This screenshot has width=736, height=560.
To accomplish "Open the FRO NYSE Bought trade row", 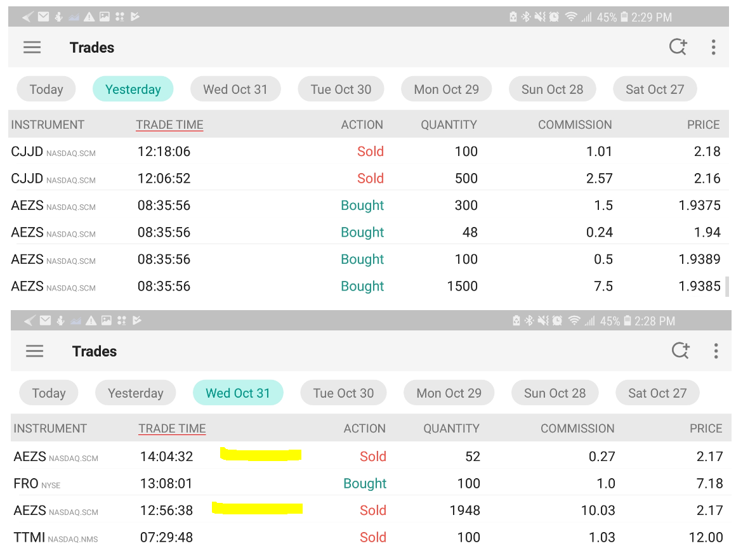I will (x=254, y=484).
